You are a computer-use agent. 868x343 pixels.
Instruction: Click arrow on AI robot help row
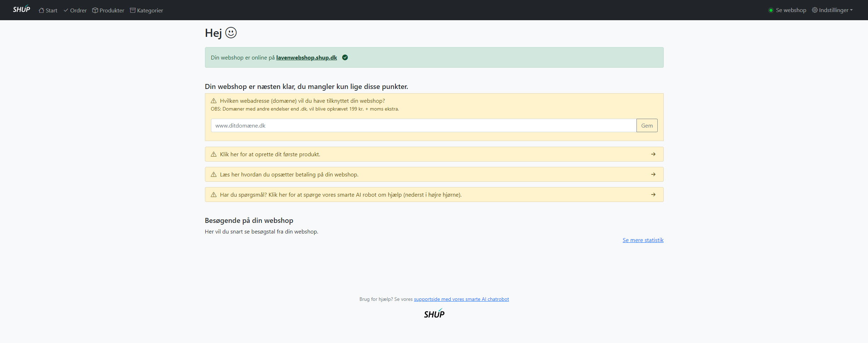pos(653,195)
